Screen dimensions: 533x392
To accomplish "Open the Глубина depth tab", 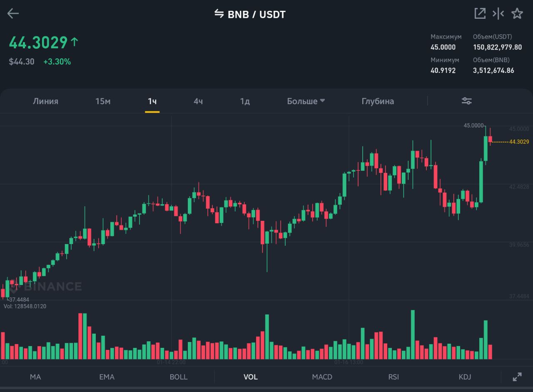I will click(378, 101).
